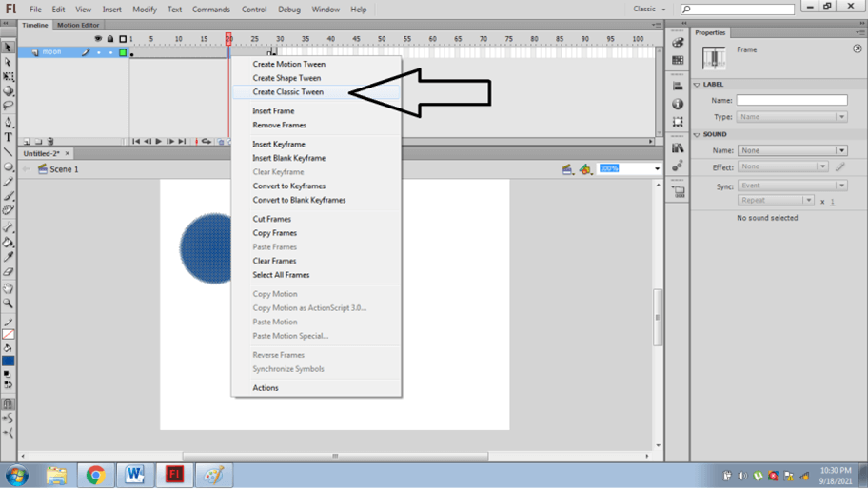Select the Zoom magnifier tool
Screen dimensions: 868x489
(8, 303)
